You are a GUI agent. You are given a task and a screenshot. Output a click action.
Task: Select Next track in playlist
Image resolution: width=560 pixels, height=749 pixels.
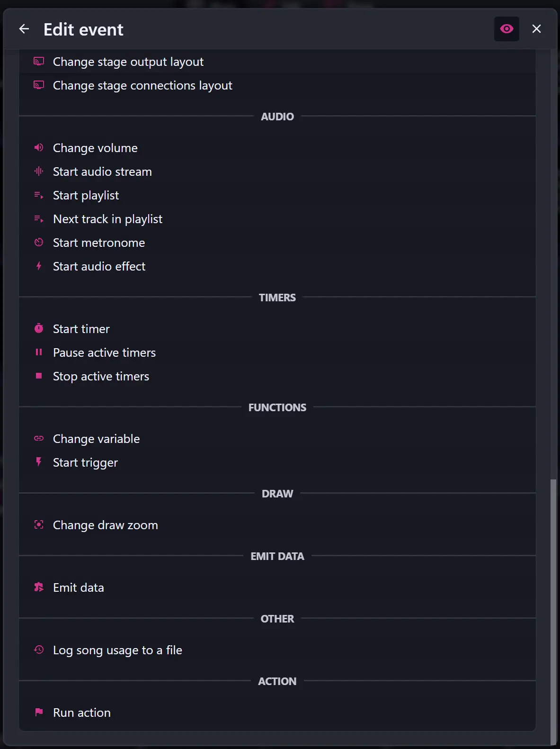107,219
